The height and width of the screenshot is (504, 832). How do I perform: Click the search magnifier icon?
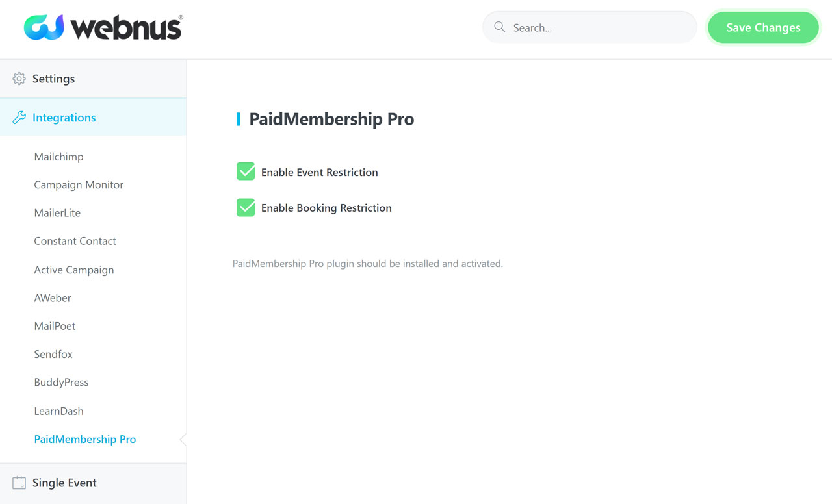(499, 27)
